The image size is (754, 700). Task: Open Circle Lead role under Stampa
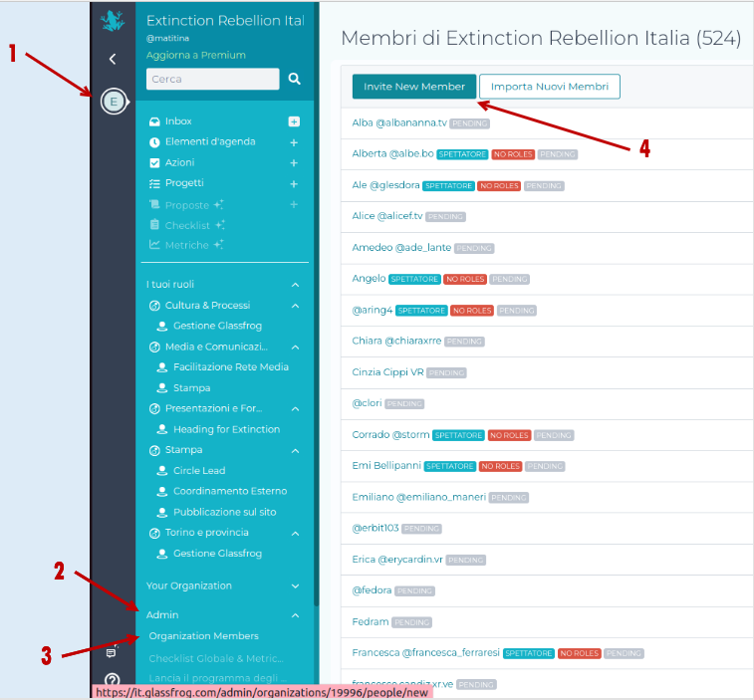199,471
